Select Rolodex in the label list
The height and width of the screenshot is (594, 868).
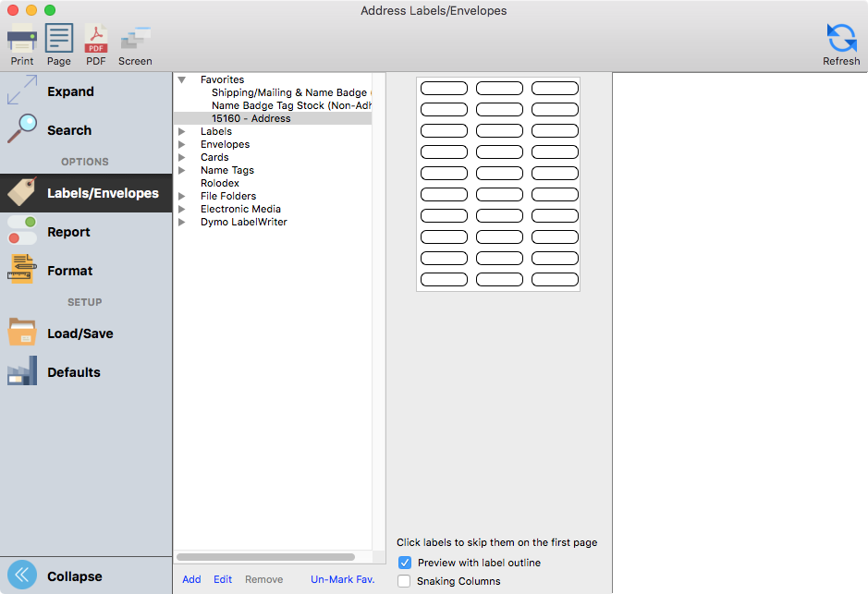pos(220,183)
